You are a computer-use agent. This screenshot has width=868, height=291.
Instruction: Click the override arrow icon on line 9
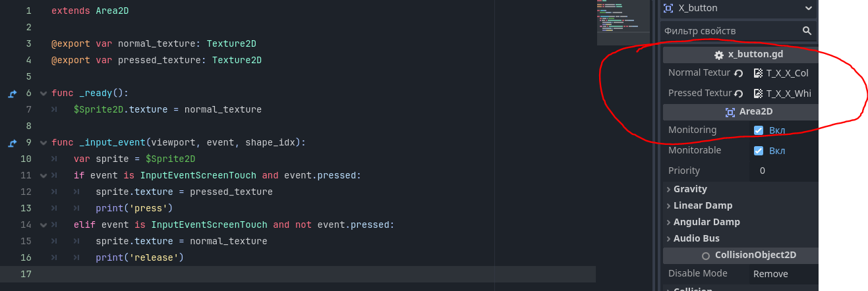point(12,143)
